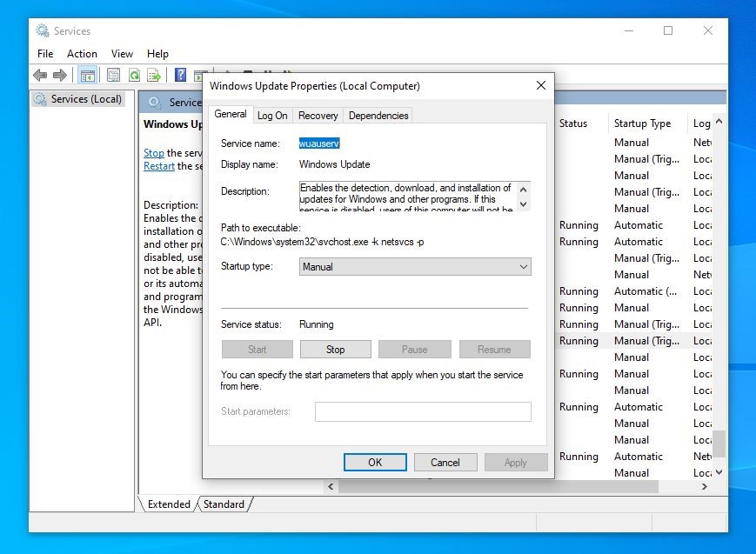Click the Export List toolbar icon
Viewport: 756px width, 554px height.
click(x=154, y=76)
